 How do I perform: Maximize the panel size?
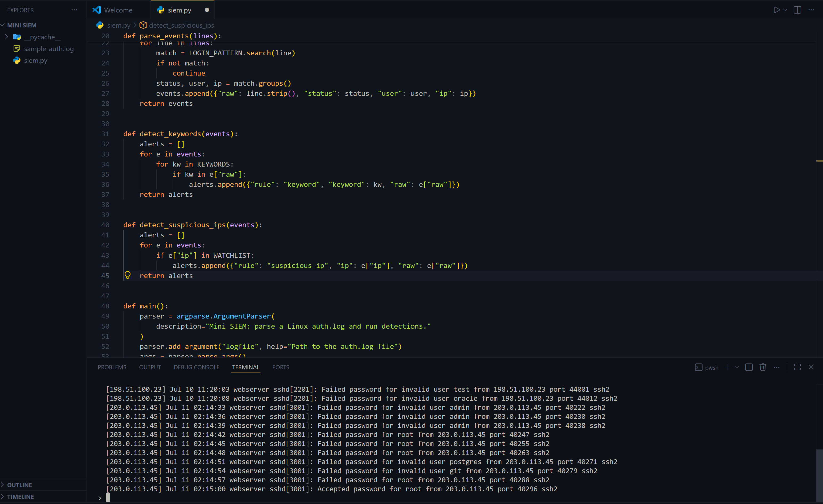click(x=797, y=367)
